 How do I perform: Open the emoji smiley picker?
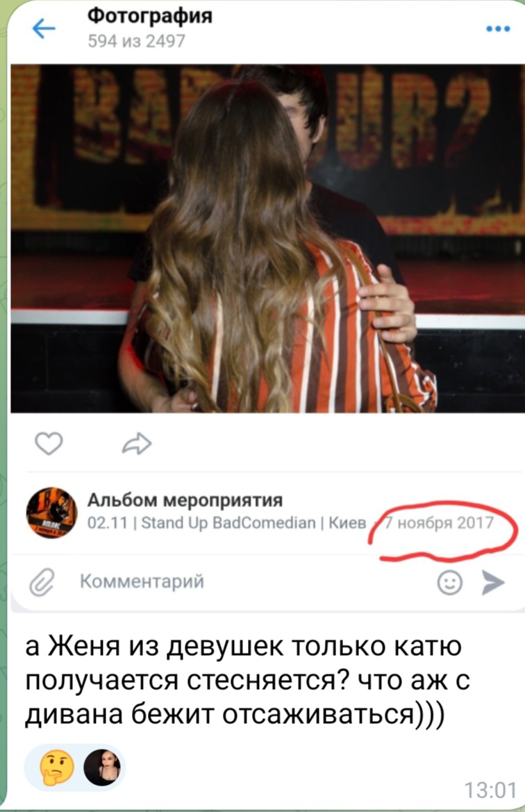(449, 583)
